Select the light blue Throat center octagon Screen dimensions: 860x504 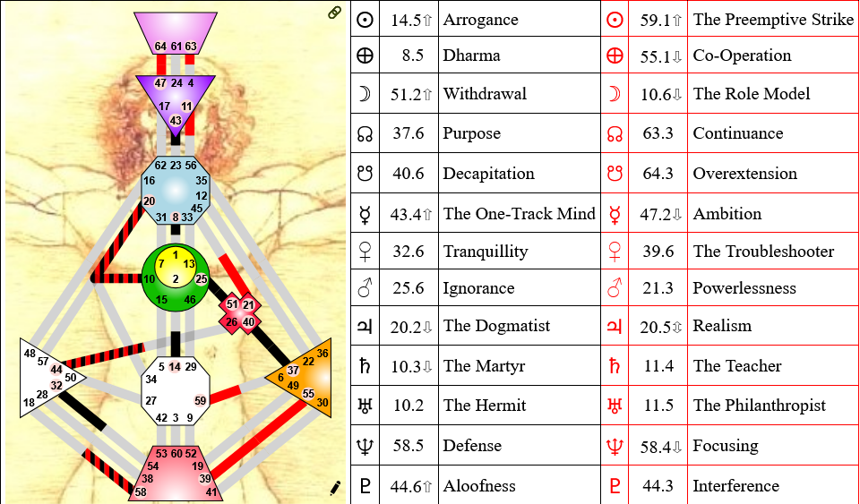click(x=176, y=191)
